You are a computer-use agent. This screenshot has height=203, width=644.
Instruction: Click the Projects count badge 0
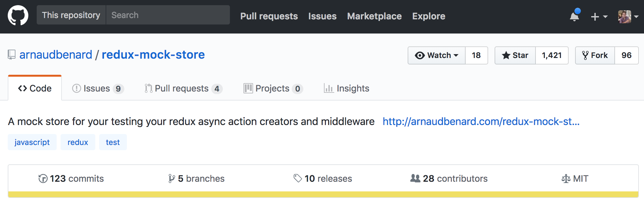click(x=298, y=89)
